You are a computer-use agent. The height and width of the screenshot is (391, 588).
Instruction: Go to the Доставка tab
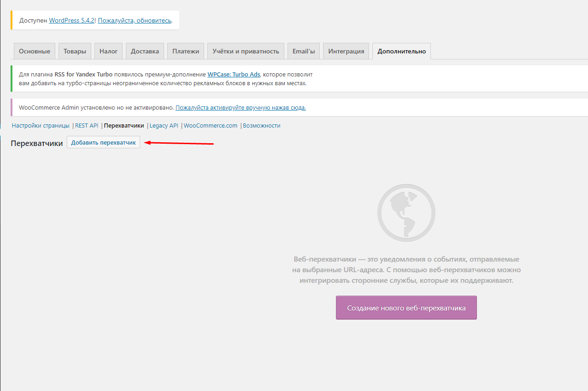[x=145, y=51]
